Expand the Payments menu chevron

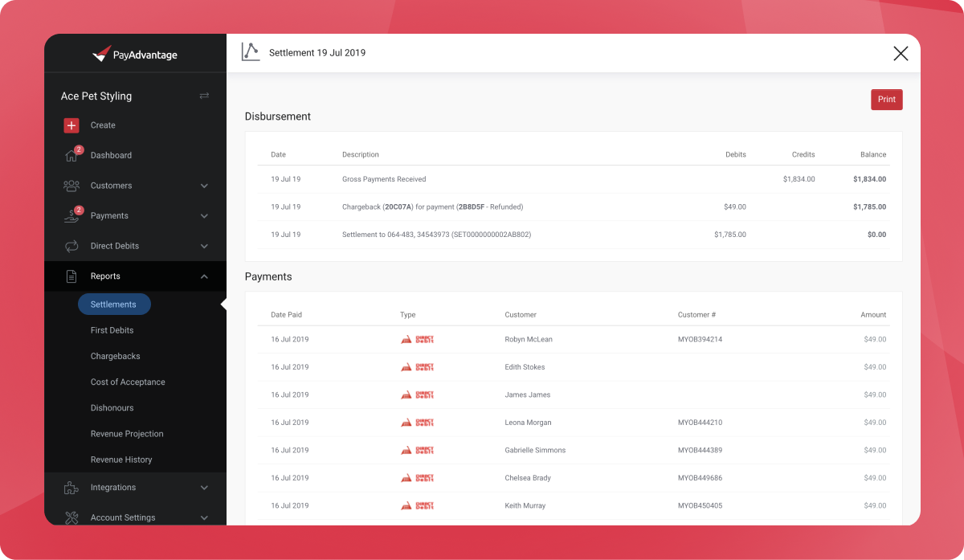click(204, 216)
